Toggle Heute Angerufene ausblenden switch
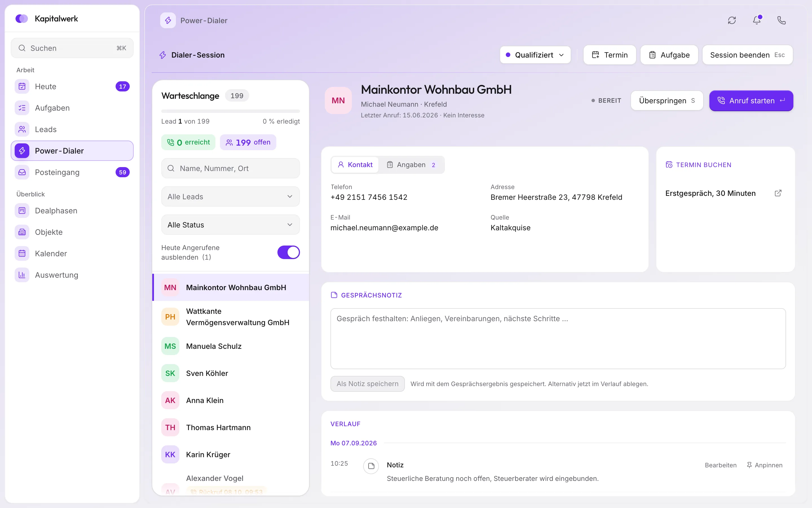The image size is (812, 508). (x=288, y=252)
